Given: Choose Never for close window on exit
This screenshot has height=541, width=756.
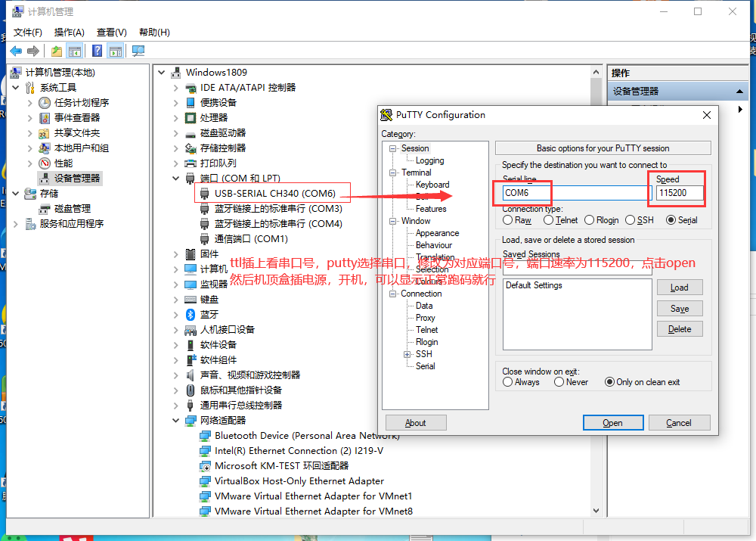Looking at the screenshot, I should pos(559,382).
